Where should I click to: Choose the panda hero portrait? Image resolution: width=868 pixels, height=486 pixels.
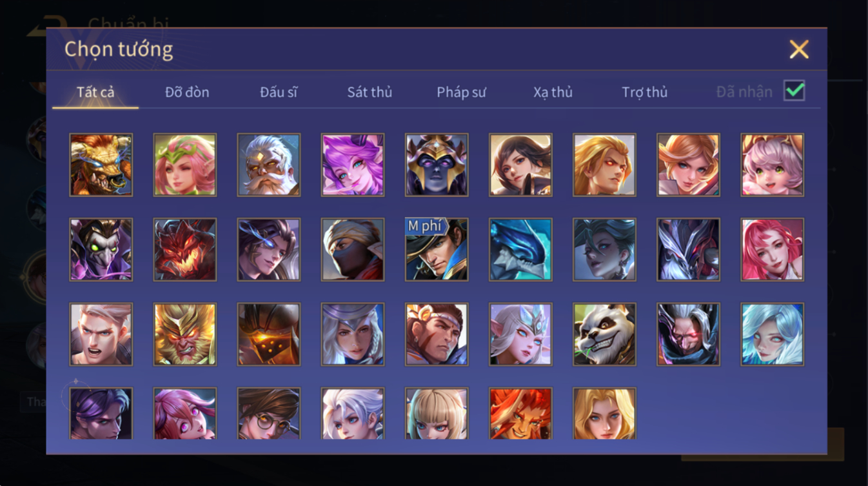pos(604,334)
